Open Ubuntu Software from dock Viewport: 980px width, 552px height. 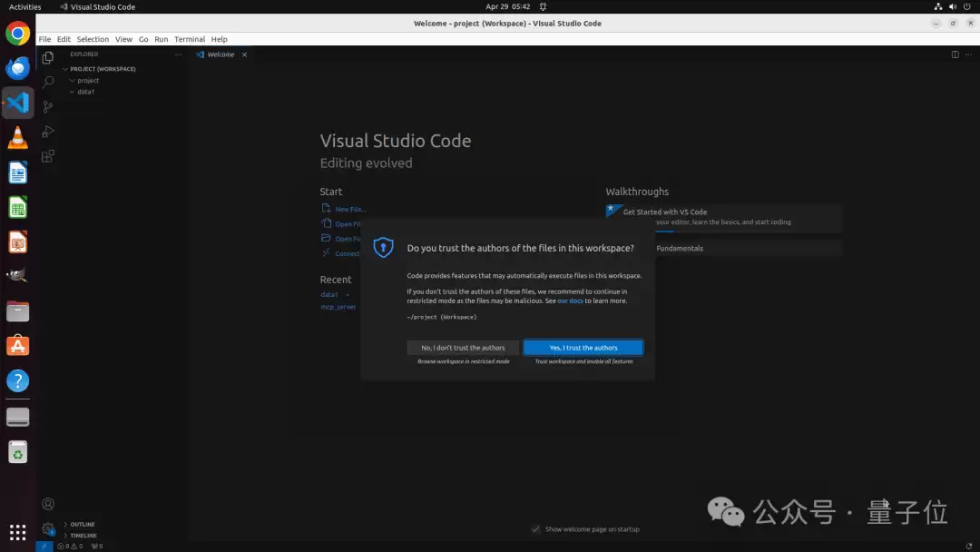(17, 346)
